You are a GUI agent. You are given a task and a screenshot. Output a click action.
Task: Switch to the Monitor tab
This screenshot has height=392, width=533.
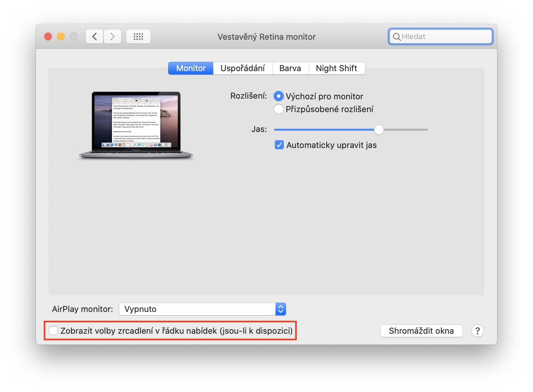(x=191, y=68)
